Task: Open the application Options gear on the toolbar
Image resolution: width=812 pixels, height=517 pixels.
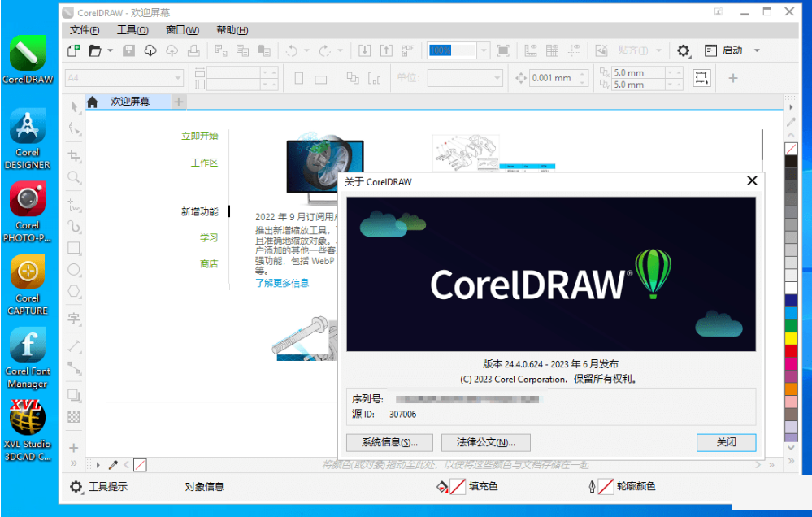Action: point(684,50)
